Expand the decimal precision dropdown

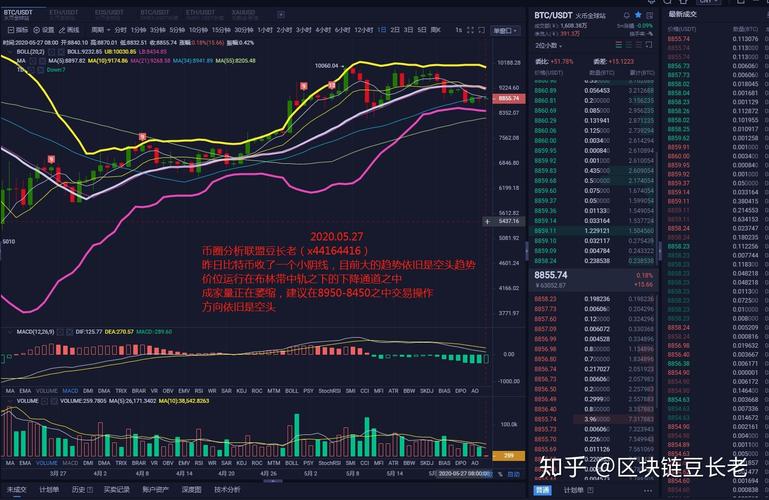pyautogui.click(x=549, y=45)
